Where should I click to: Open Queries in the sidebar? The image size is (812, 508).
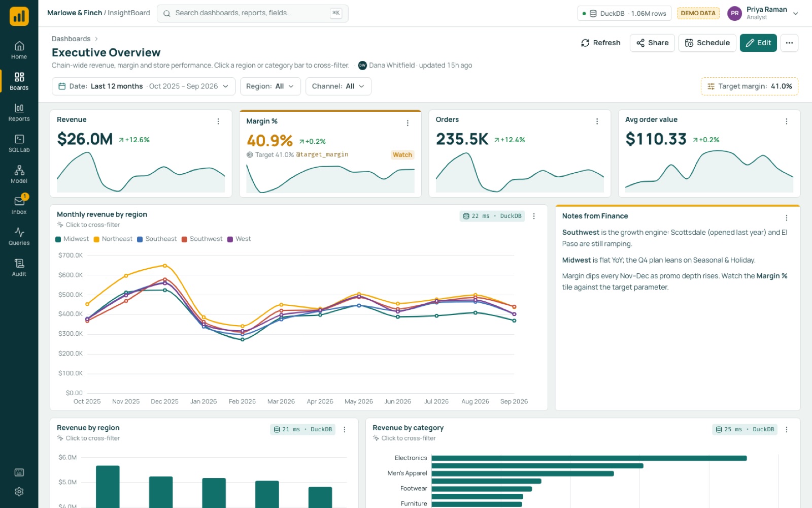click(x=19, y=236)
